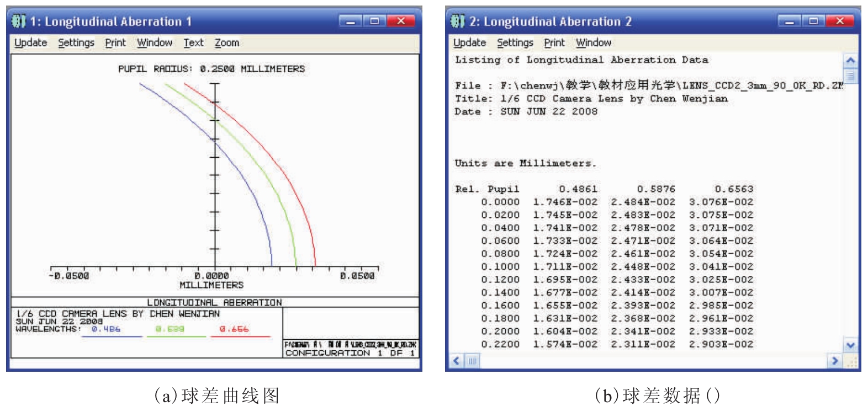Click CONFIGURATION 1 OF 1 text
The height and width of the screenshot is (412, 868).
pos(350,353)
